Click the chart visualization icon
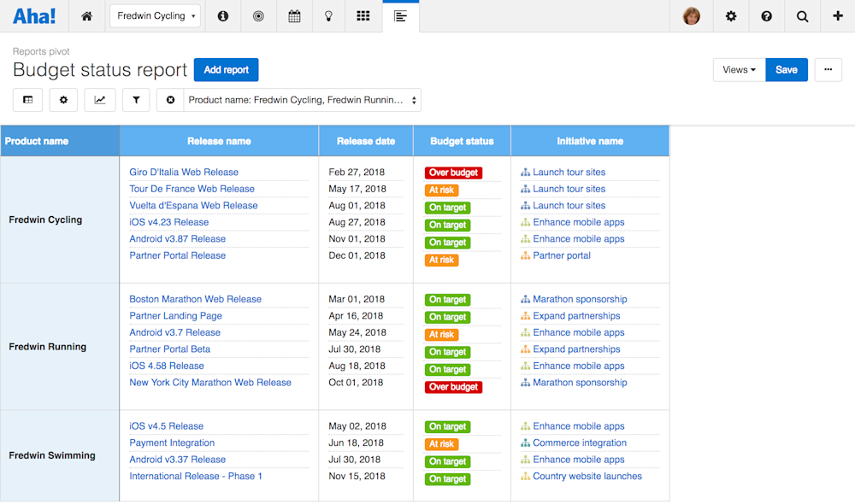The height and width of the screenshot is (504, 855). (x=99, y=99)
